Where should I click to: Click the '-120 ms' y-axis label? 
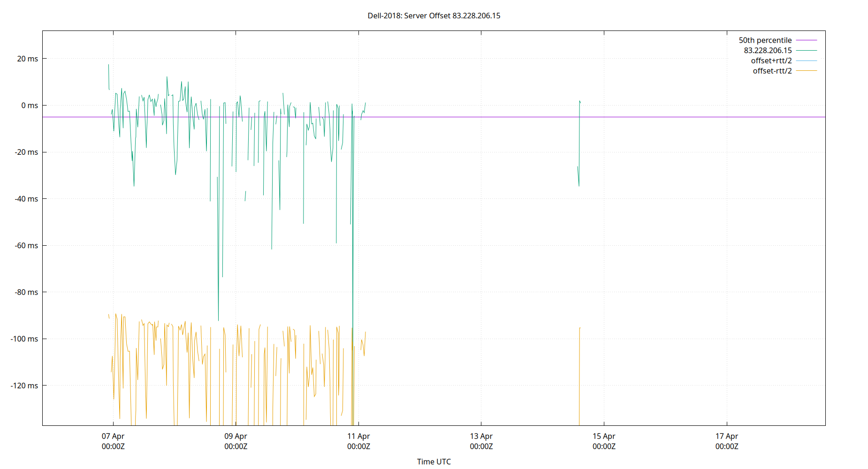click(24, 386)
